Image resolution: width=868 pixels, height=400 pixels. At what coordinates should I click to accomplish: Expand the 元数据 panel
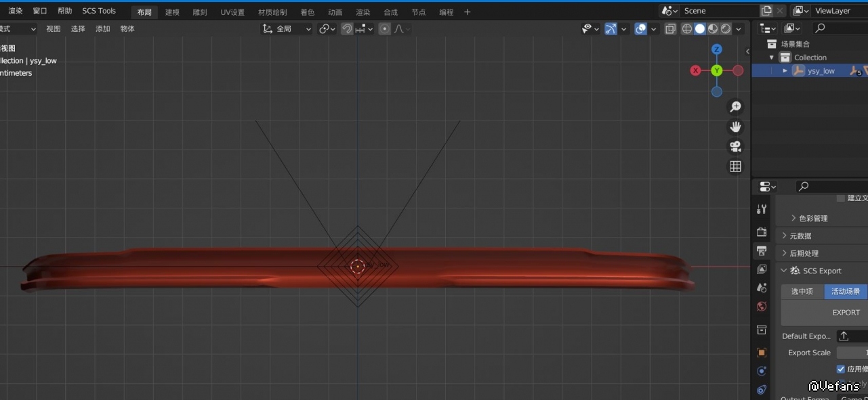click(785, 236)
